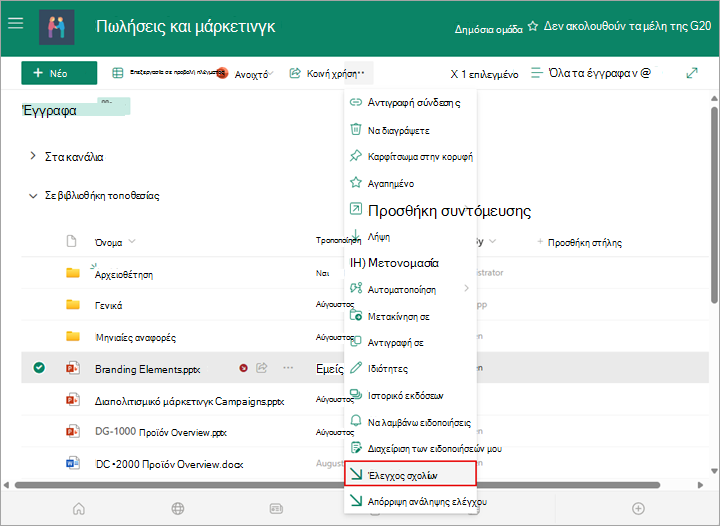Click the Πωλήσεις και μάρκετινγκ team logo
Screen dimensions: 720x526
tap(56, 28)
